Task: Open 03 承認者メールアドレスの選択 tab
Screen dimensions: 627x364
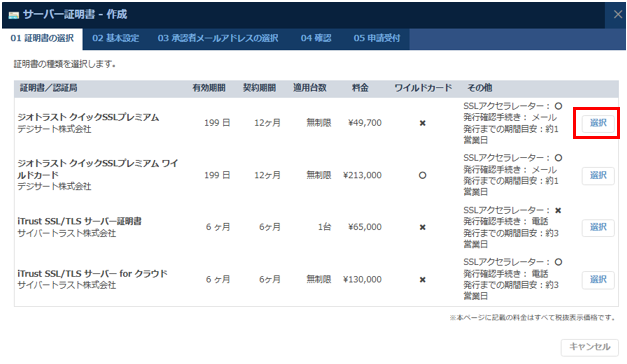Action: 218,38
